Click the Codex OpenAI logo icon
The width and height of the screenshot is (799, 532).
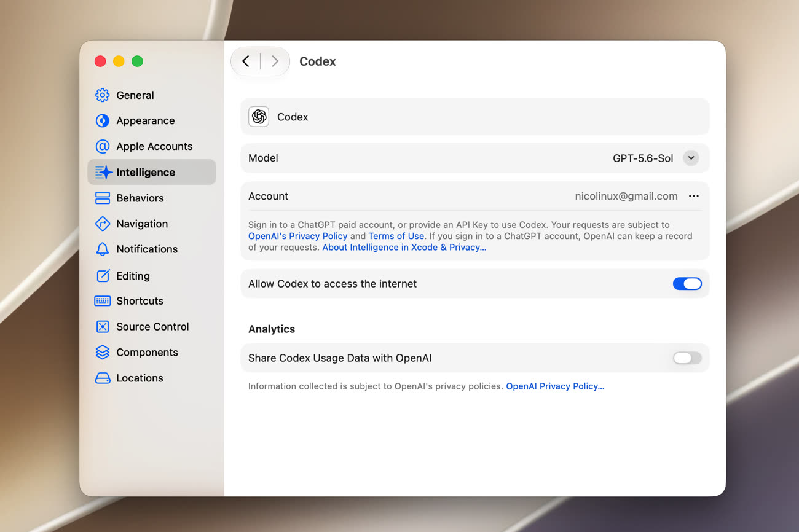[259, 117]
